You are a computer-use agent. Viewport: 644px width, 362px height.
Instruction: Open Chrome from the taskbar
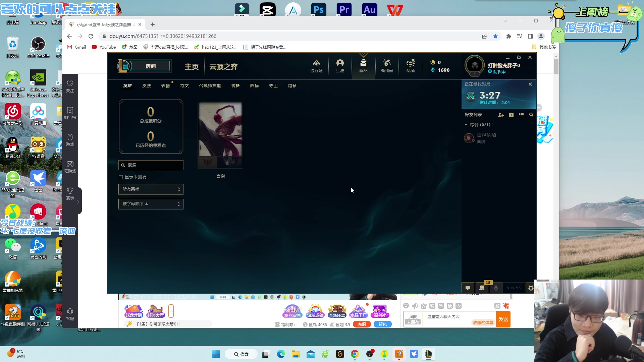355,354
